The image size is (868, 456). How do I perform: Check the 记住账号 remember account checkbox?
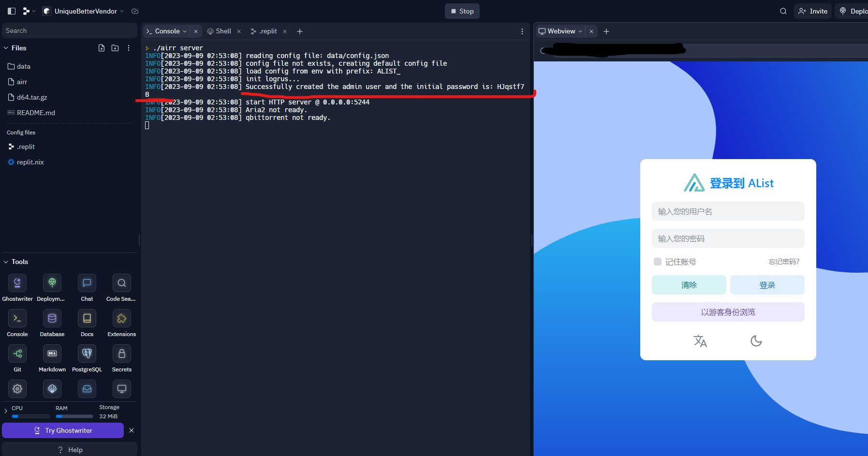(x=658, y=262)
